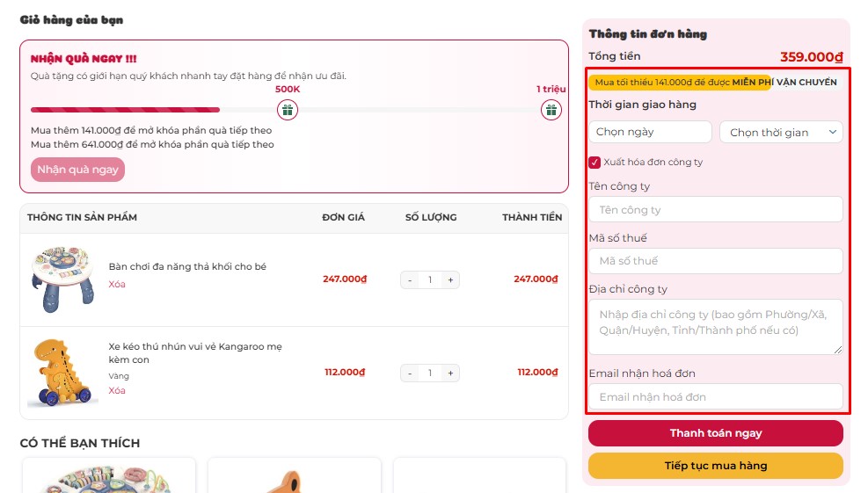This screenshot has height=493, width=868.
Task: Click the Email nhận hoá đơn field
Action: pyautogui.click(x=715, y=397)
